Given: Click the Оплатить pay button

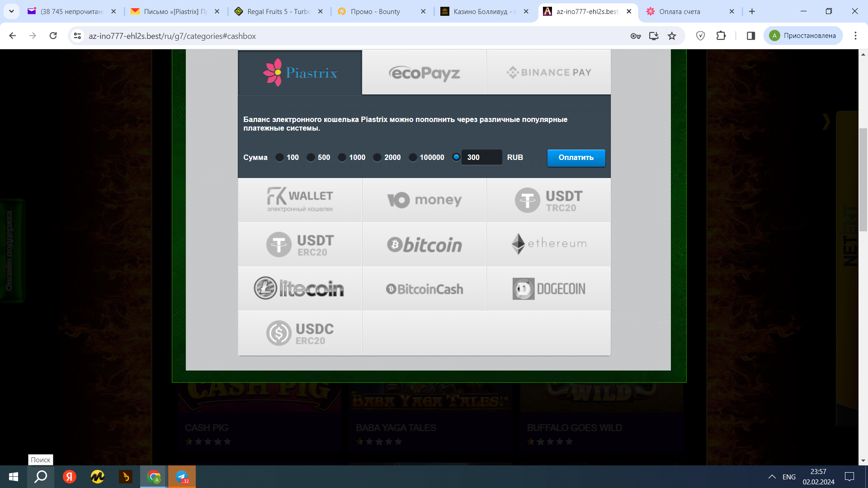Looking at the screenshot, I should pos(576,158).
